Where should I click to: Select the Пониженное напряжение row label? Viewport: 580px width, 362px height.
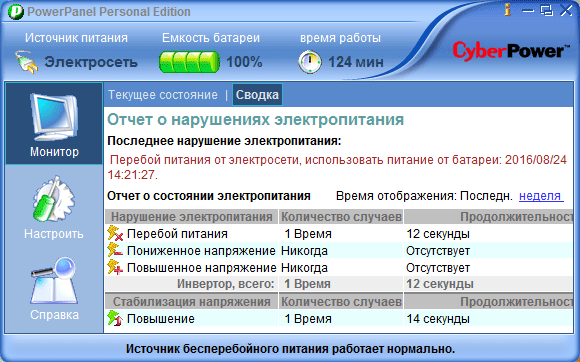click(x=201, y=251)
